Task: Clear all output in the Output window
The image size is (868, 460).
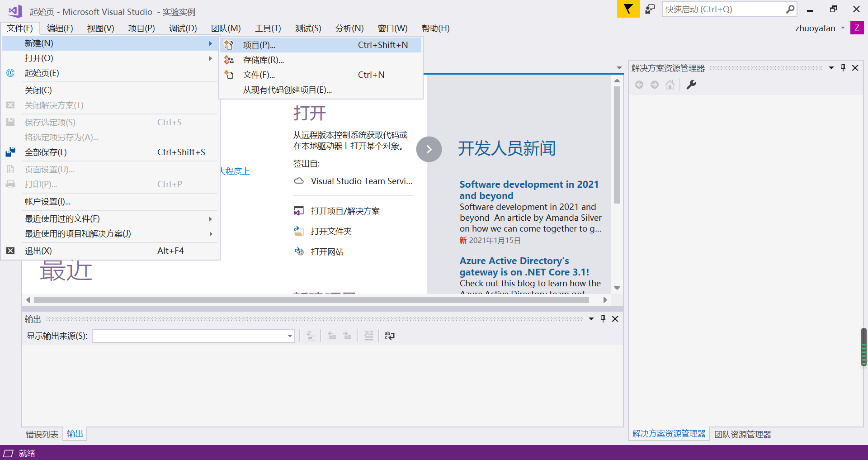Action: [x=369, y=336]
